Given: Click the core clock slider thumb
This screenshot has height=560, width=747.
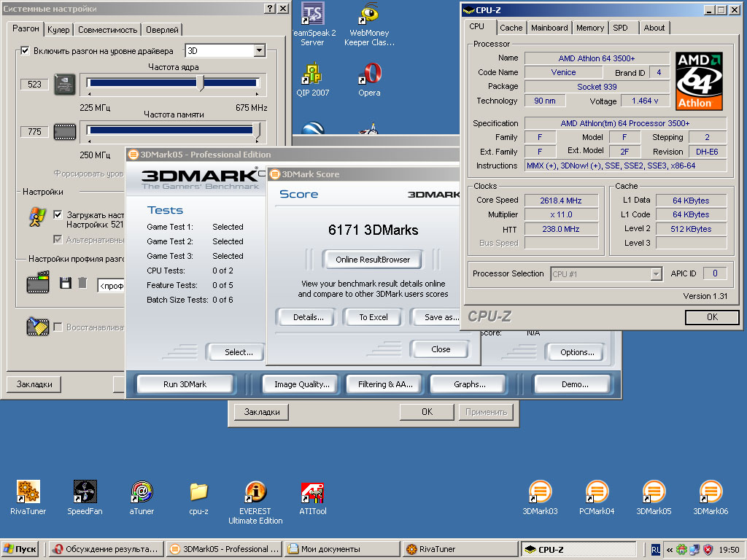Looking at the screenshot, I should pyautogui.click(x=201, y=83).
